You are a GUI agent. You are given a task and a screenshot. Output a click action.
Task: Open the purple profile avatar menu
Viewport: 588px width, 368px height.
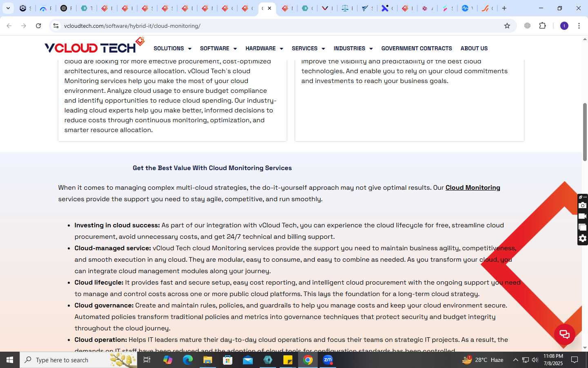564,26
